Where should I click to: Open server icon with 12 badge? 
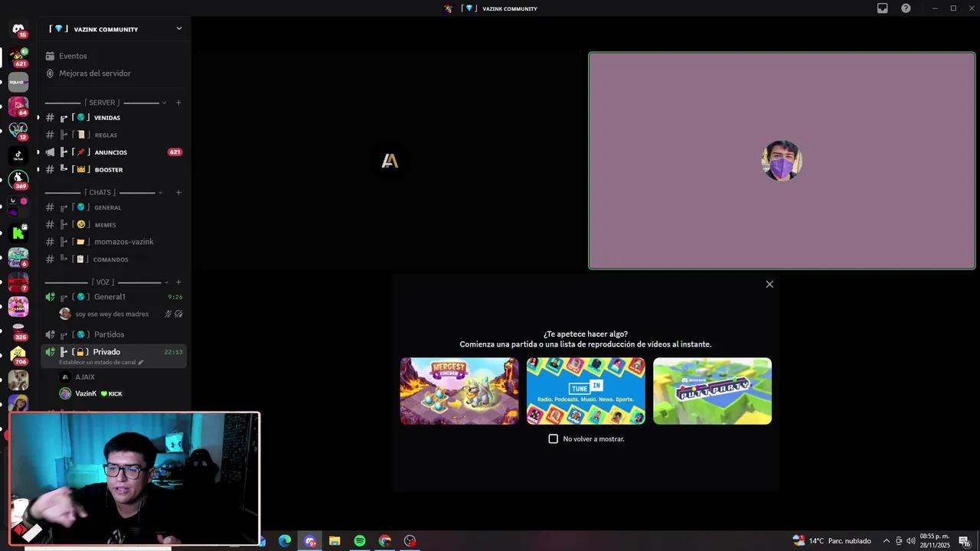[18, 131]
